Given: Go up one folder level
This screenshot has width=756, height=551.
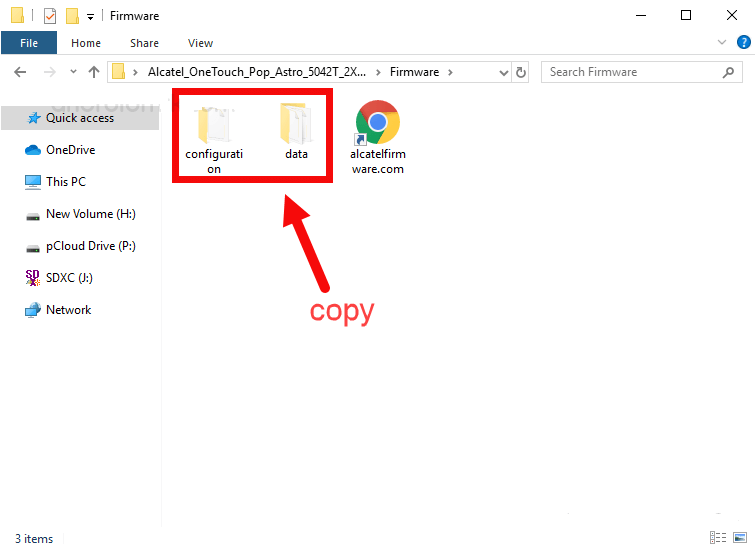Looking at the screenshot, I should click(94, 72).
